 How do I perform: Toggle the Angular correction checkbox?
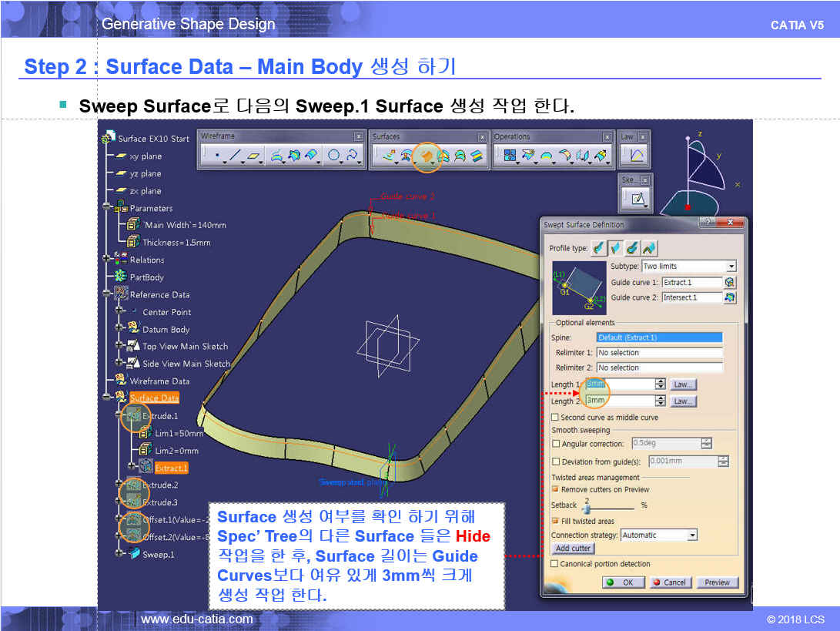[556, 444]
